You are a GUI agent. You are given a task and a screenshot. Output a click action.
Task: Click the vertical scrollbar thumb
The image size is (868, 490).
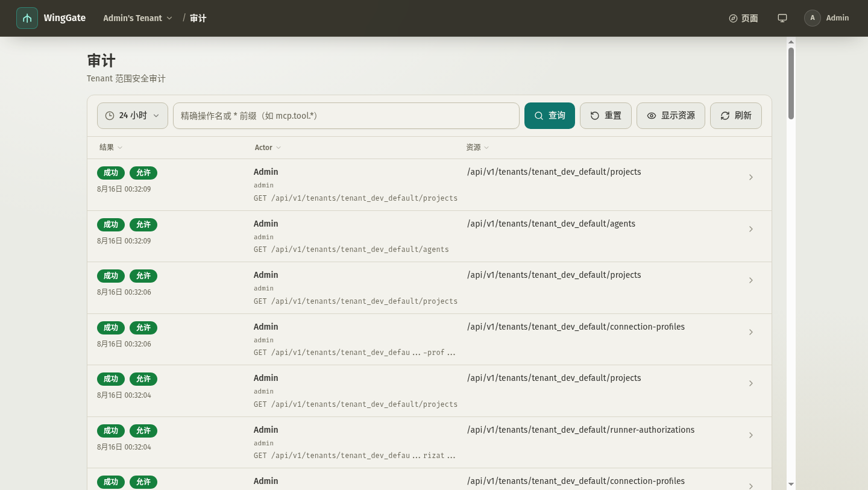pyautogui.click(x=791, y=83)
